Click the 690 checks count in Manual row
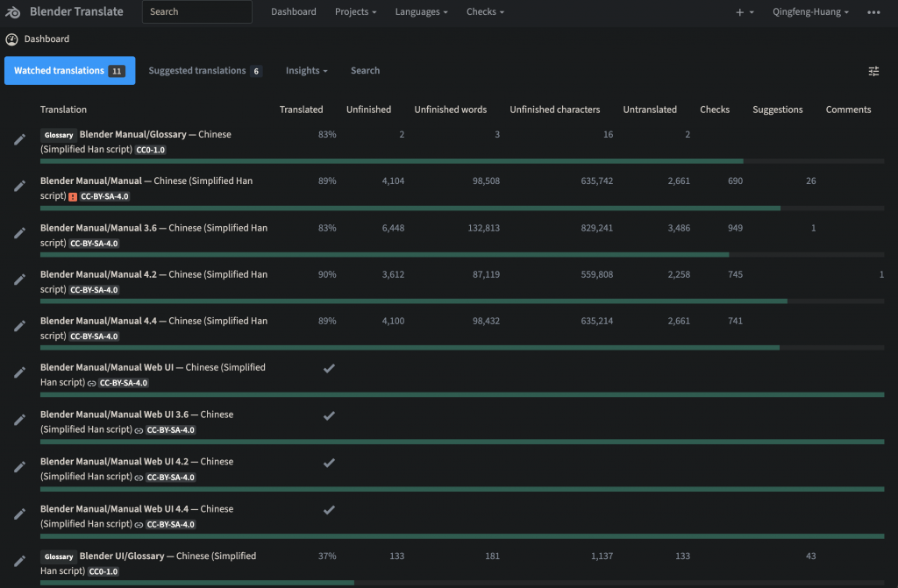This screenshot has width=898, height=588. pyautogui.click(x=736, y=181)
